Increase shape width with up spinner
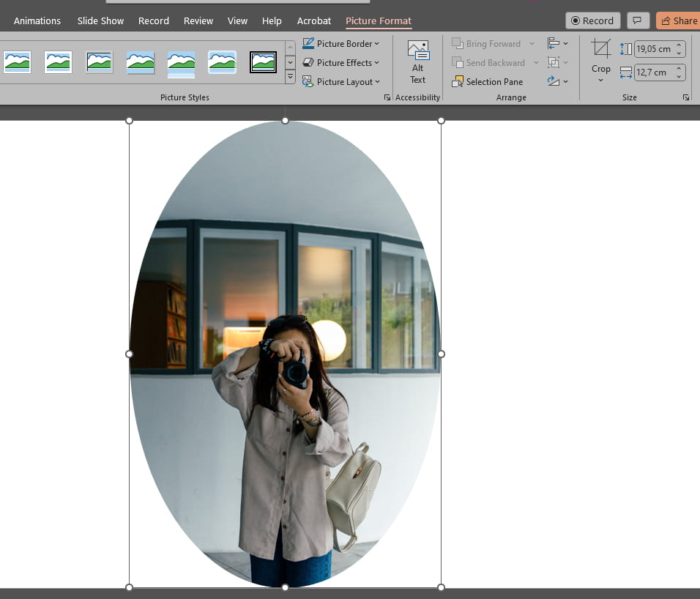 679,68
